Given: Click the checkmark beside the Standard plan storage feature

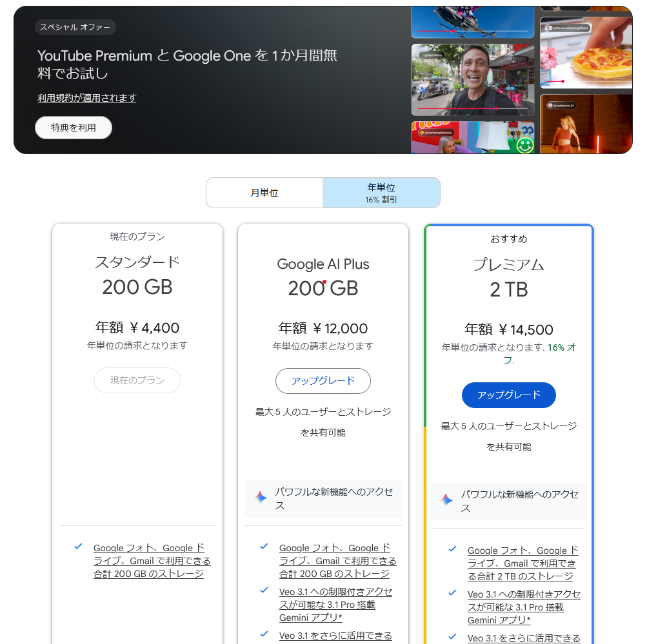Looking at the screenshot, I should coord(79,547).
